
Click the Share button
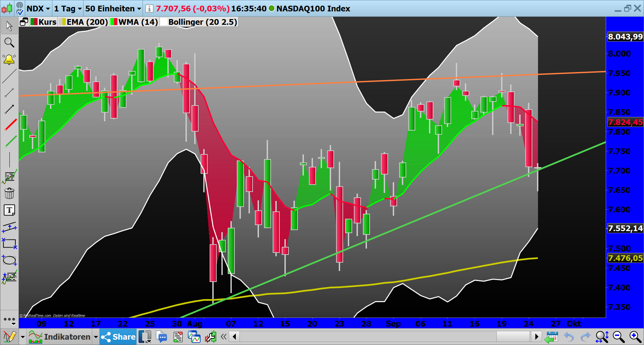click(x=118, y=337)
